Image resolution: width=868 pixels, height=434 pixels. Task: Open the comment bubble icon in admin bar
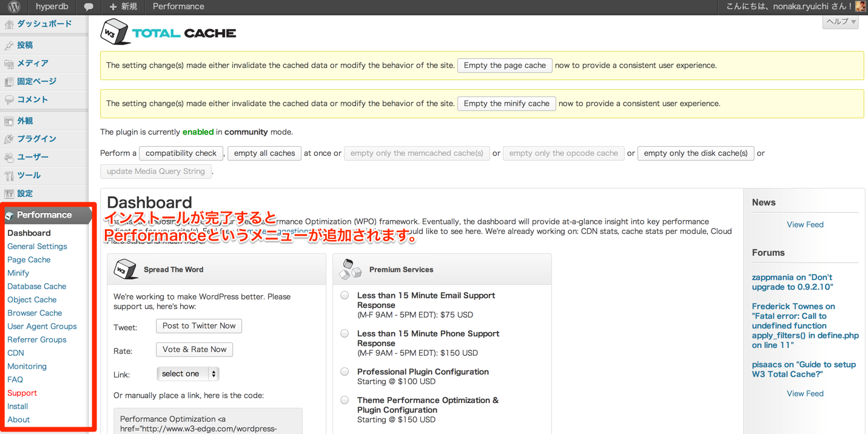click(89, 7)
